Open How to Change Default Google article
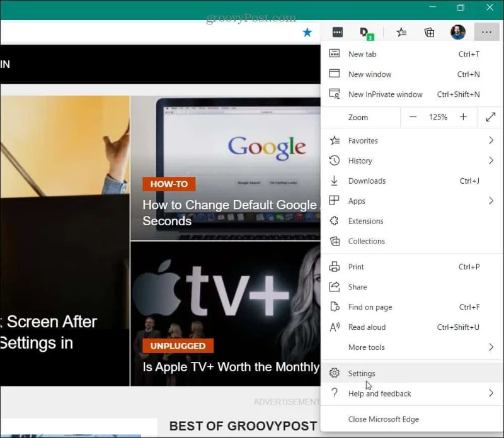 (231, 213)
